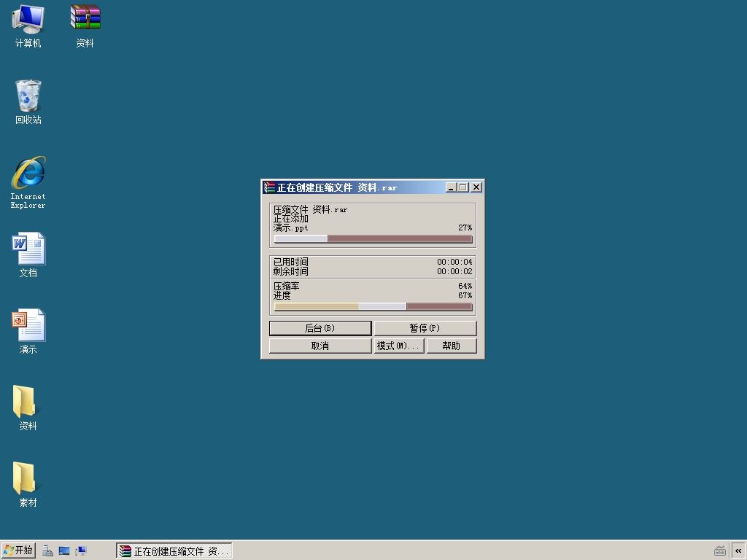Expand the hidden tray icons chevron
This screenshot has height=560, width=747.
click(738, 551)
